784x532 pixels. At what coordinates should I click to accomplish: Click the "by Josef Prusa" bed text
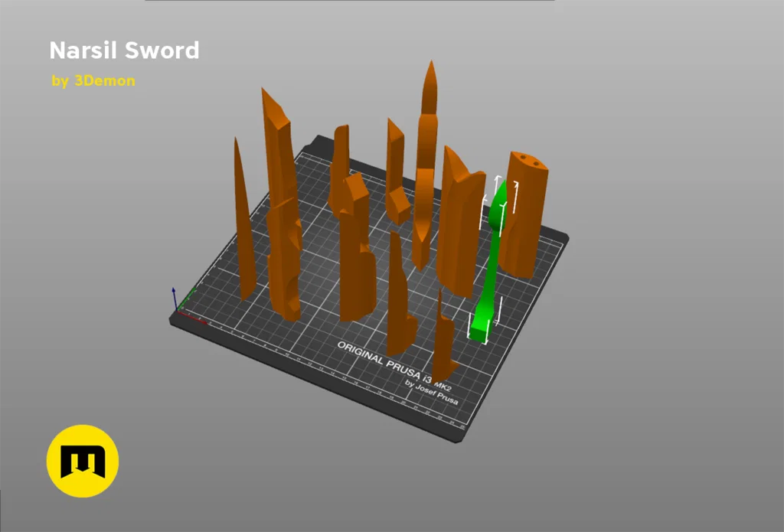click(431, 393)
